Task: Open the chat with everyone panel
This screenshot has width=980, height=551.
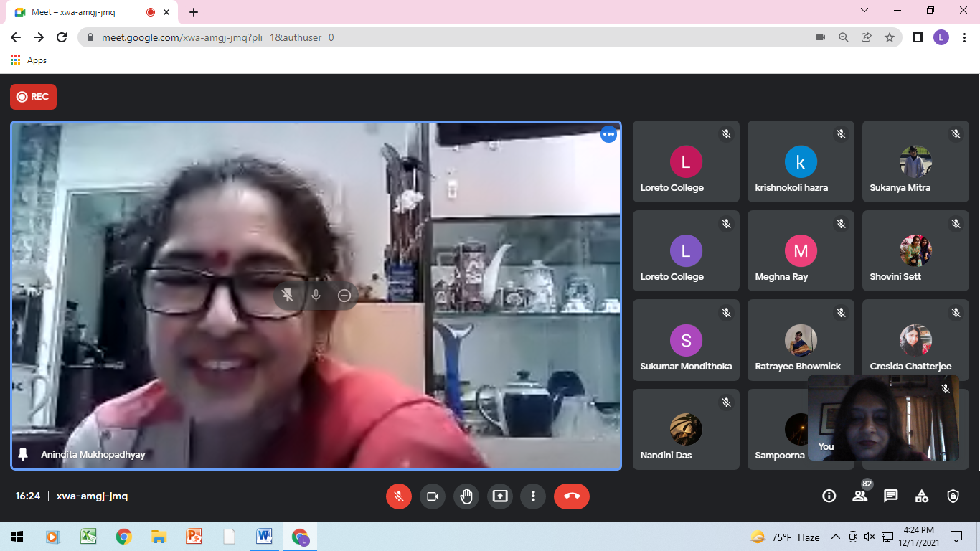Action: pyautogui.click(x=891, y=496)
